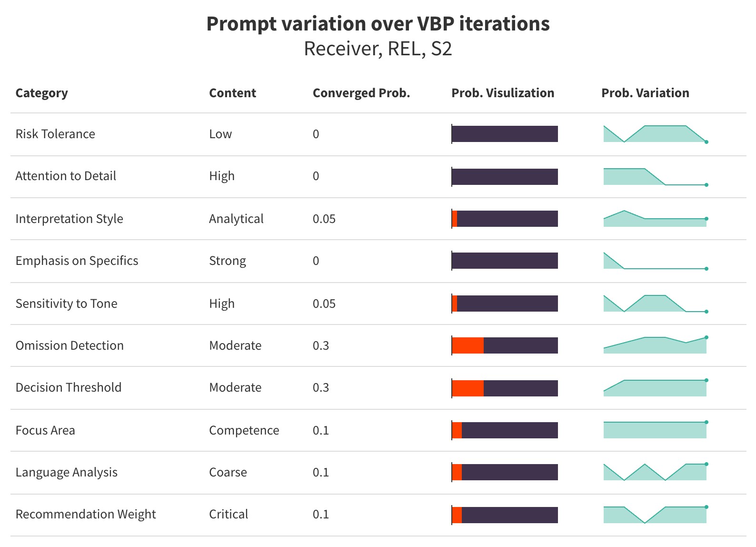Click the Focus Area sparkline chart
The height and width of the screenshot is (547, 756).
(655, 430)
